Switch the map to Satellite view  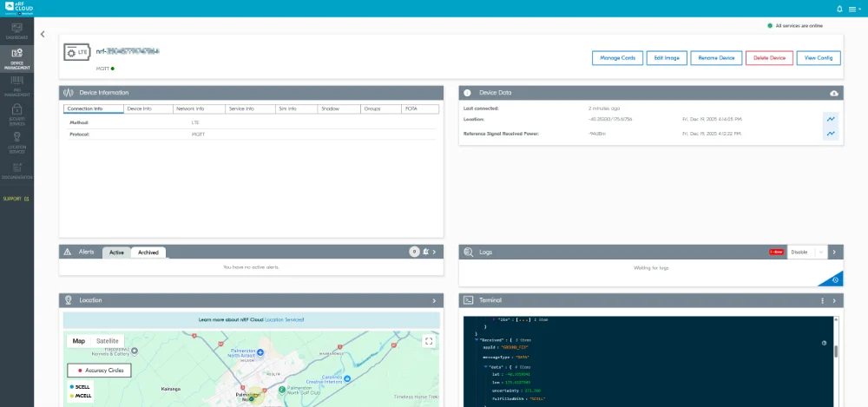click(x=108, y=341)
